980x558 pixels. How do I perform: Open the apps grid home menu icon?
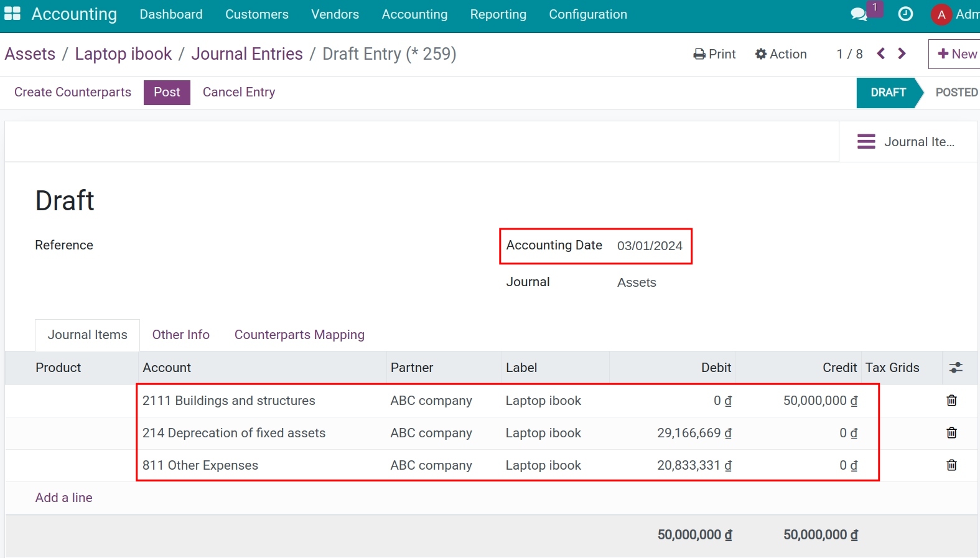point(12,14)
